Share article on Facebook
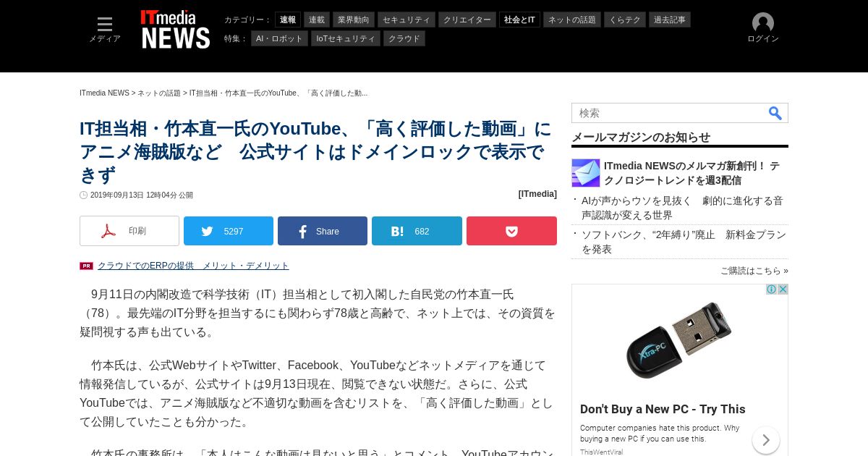Screen dimensions: 868x456 323,231
